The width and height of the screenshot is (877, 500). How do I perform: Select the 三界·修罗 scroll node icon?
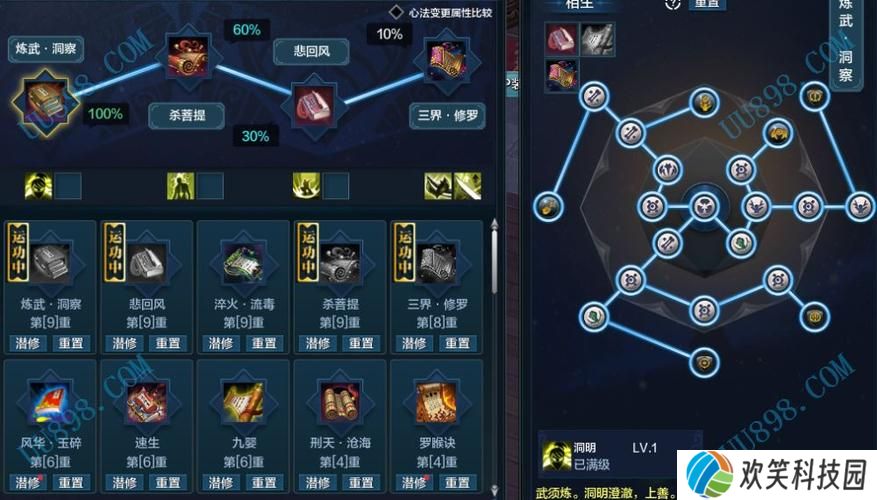pos(446,60)
